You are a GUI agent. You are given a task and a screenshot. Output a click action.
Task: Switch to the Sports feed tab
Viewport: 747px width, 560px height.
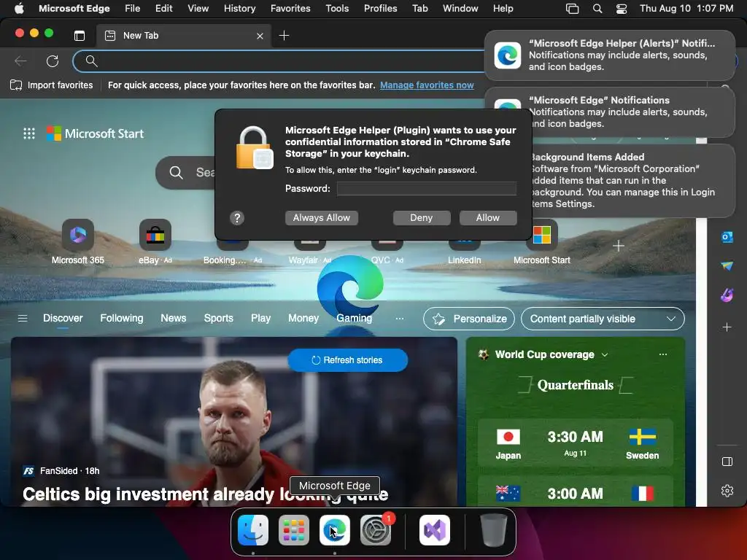click(219, 318)
